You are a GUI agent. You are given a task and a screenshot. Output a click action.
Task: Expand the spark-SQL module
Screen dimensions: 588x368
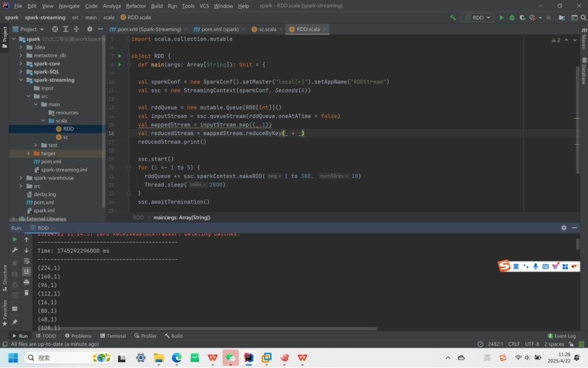click(21, 72)
